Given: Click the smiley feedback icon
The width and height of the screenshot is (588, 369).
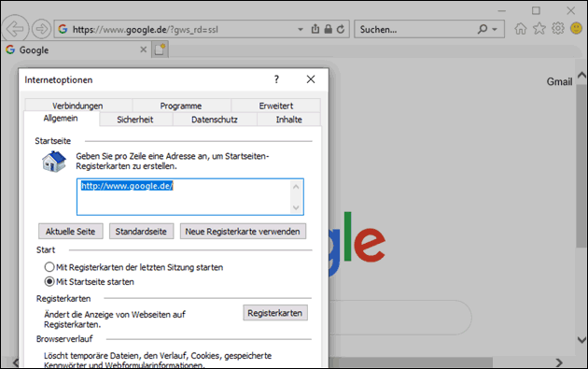Looking at the screenshot, I should (576, 28).
